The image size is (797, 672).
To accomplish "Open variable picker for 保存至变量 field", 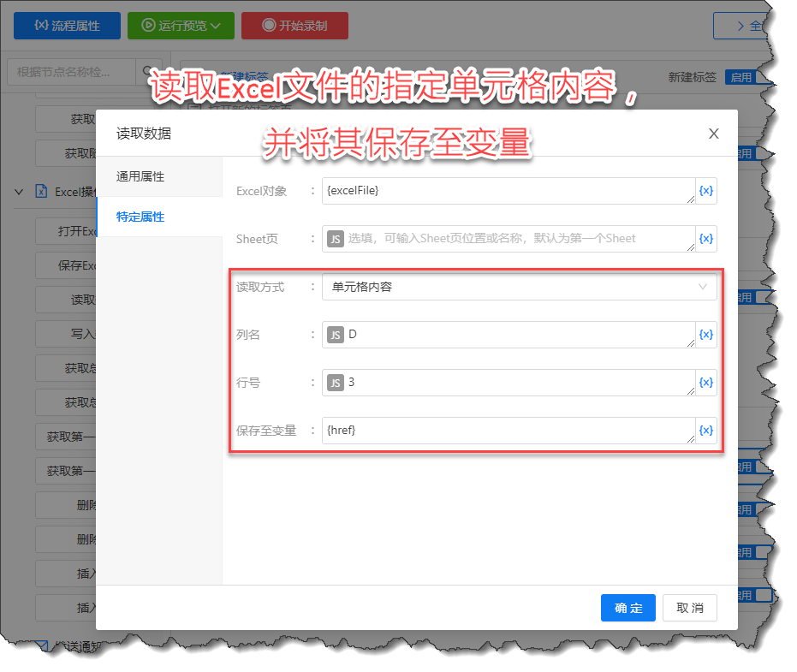I will point(706,431).
